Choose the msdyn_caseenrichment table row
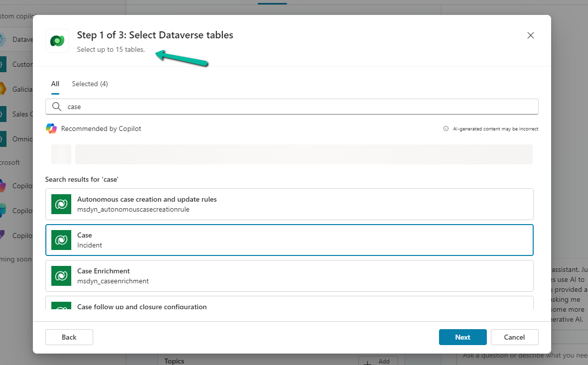The image size is (588, 365). (x=299, y=276)
